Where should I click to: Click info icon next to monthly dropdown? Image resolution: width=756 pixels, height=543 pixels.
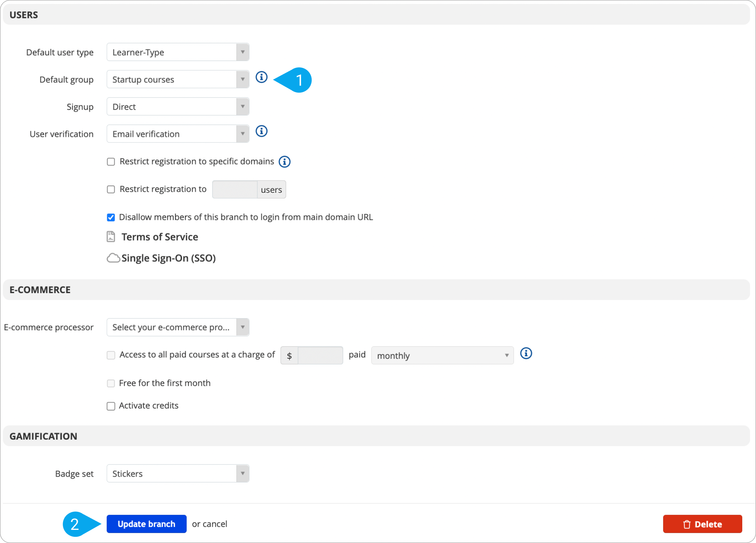[526, 354]
